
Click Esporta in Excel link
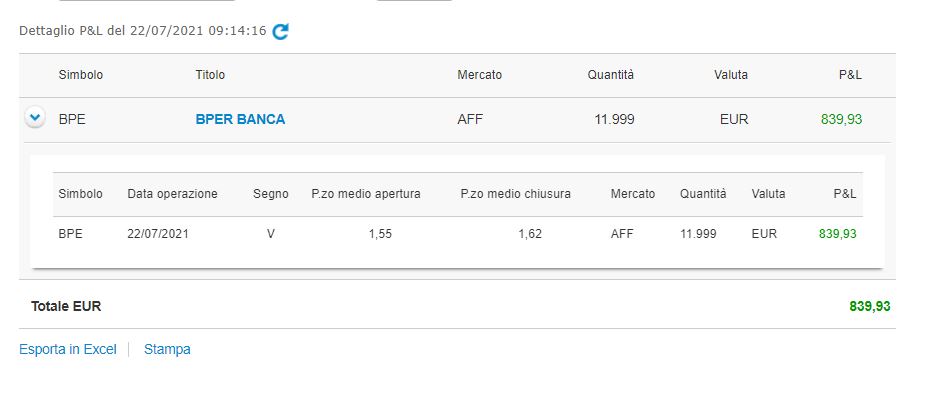pos(68,349)
